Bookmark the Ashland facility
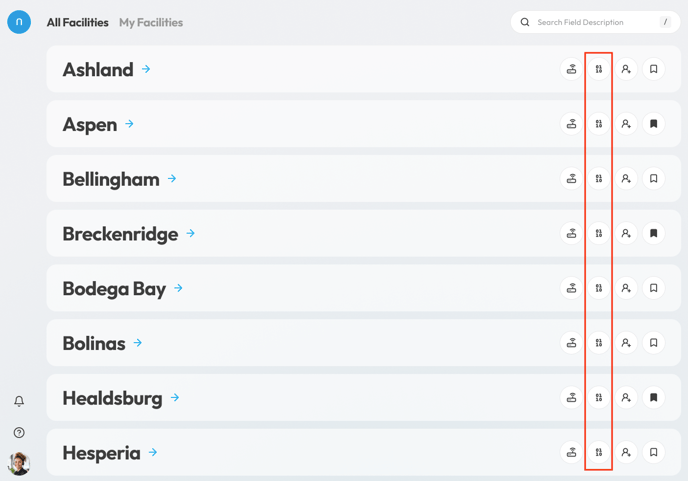The image size is (688, 481). point(654,69)
